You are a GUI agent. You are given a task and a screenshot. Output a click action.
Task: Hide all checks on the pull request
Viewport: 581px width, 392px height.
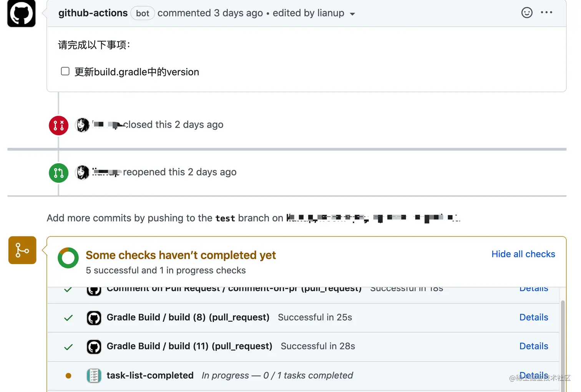523,254
